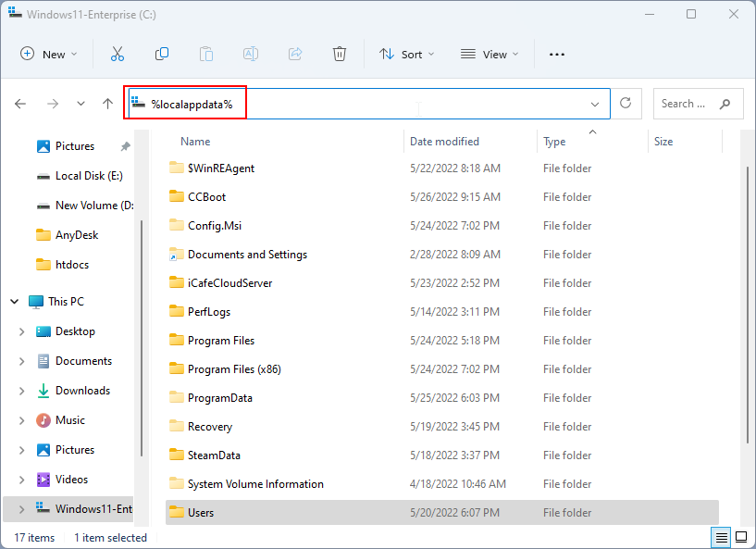Switch to large thumbnails view icon

coord(741,537)
